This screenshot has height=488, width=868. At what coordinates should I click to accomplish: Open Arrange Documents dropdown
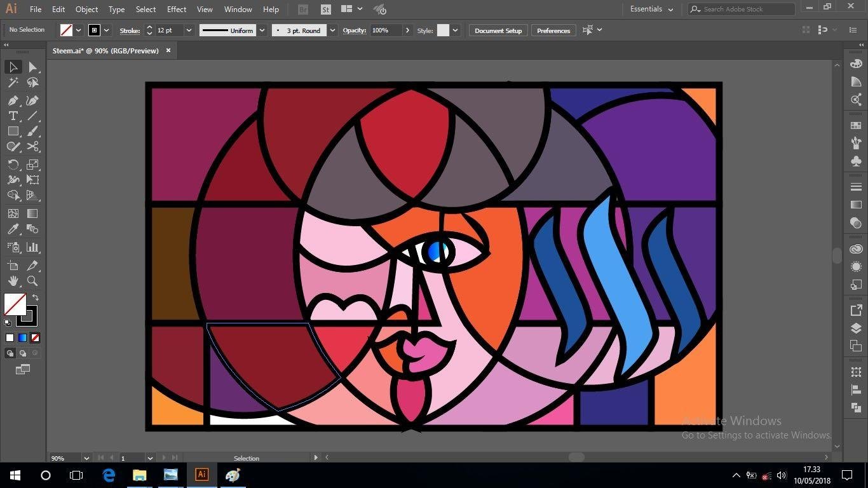point(351,9)
